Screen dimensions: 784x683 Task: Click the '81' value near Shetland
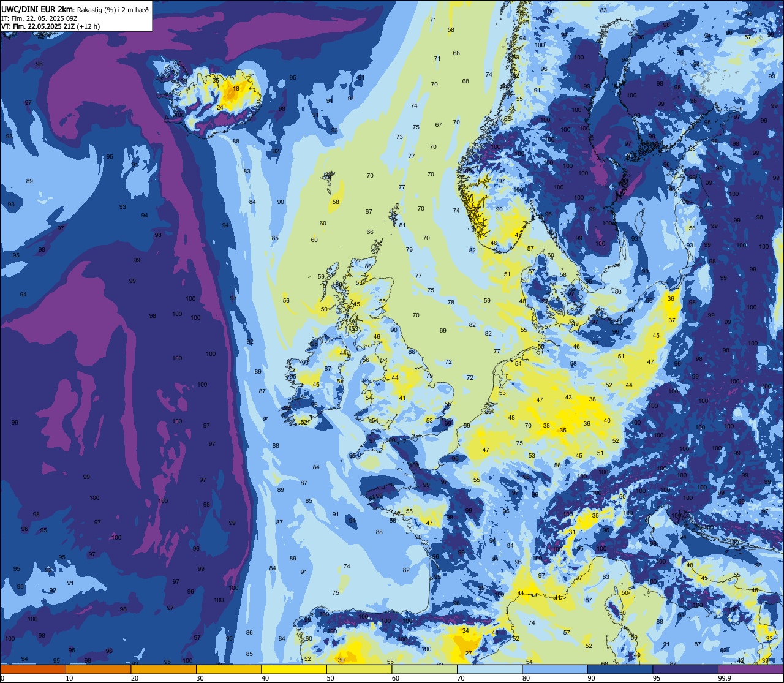(402, 225)
